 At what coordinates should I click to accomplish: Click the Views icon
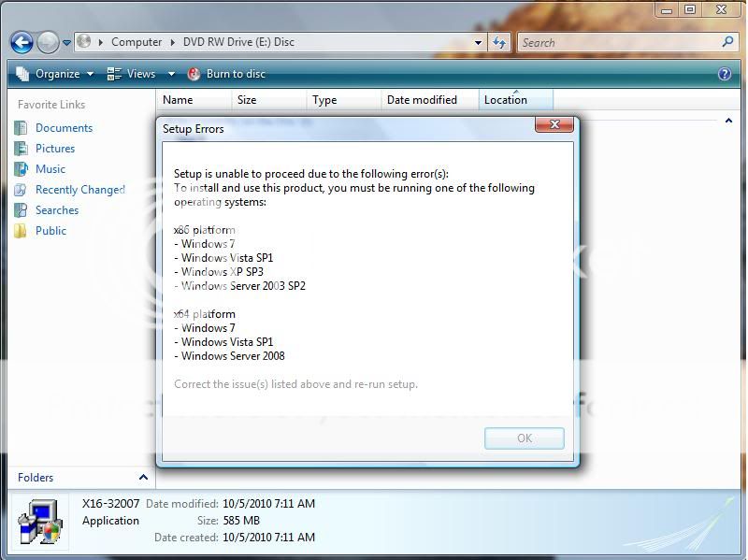(x=114, y=74)
